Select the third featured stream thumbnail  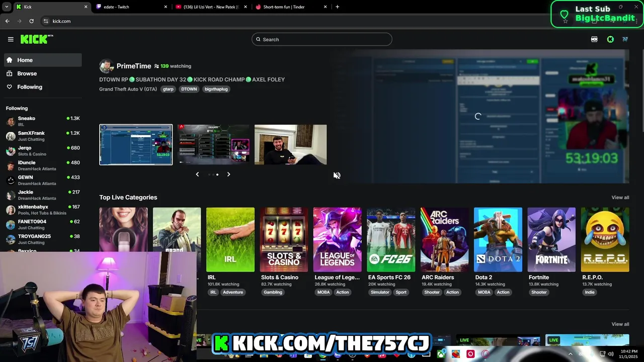click(x=291, y=145)
